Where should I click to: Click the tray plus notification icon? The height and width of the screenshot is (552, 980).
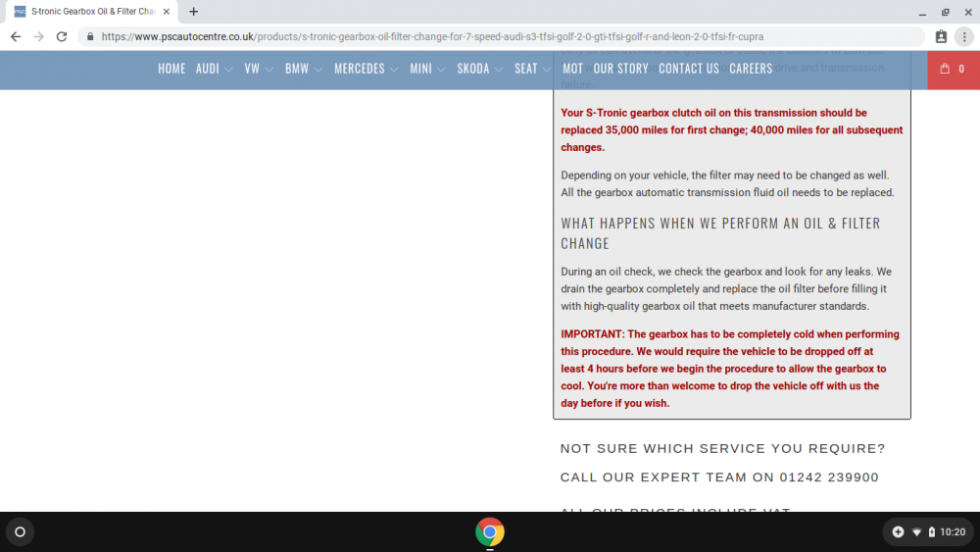pos(898,532)
